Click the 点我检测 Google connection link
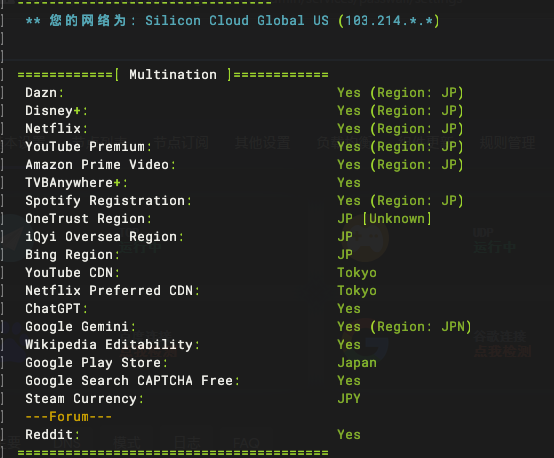This screenshot has height=458, width=554. click(502, 351)
